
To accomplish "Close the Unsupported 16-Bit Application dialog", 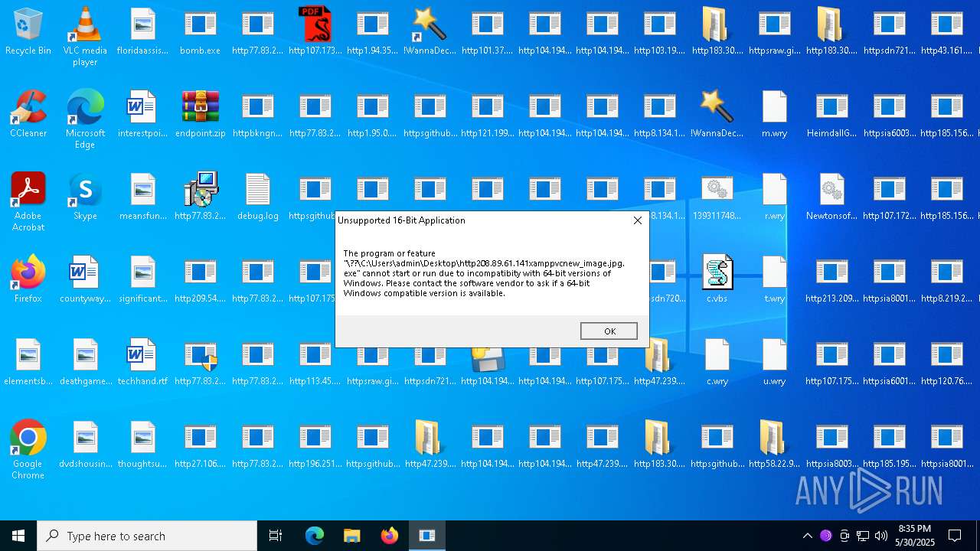I will point(637,220).
